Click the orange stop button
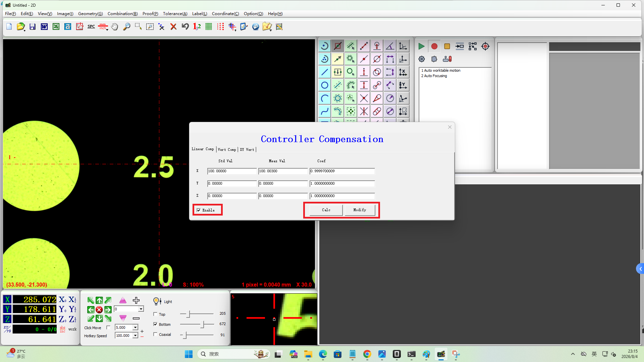The height and width of the screenshot is (362, 644). 447,46
